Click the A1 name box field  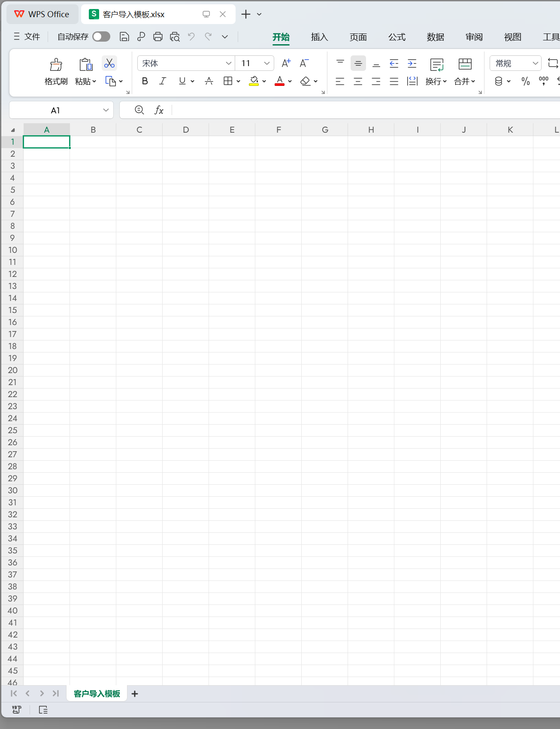pos(55,110)
